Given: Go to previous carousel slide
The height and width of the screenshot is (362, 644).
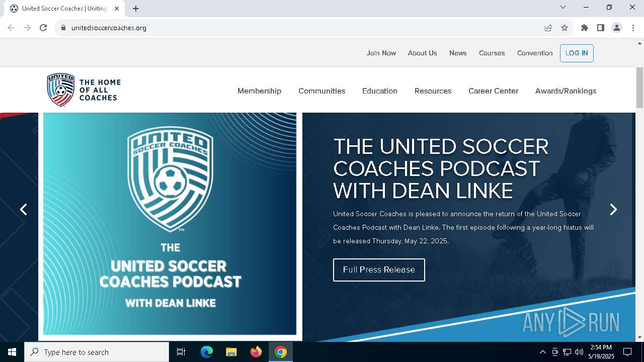Looking at the screenshot, I should coord(23,209).
